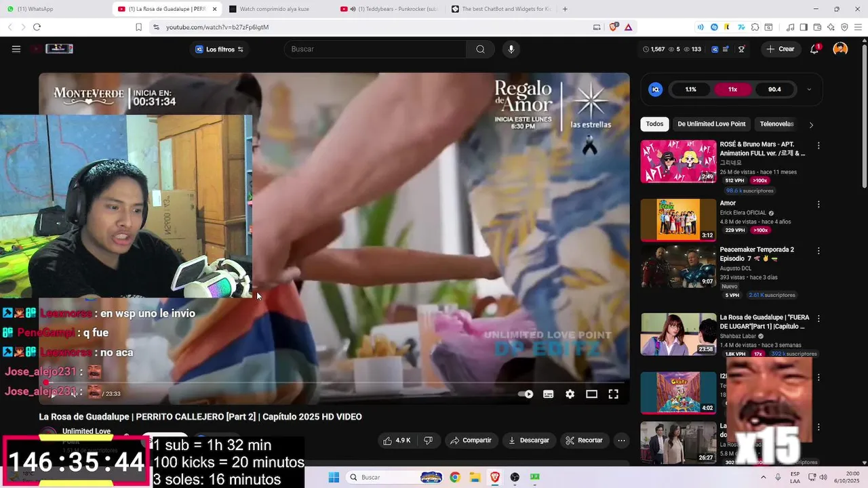Click the search magnifier button
This screenshot has width=868, height=488.
point(480,49)
